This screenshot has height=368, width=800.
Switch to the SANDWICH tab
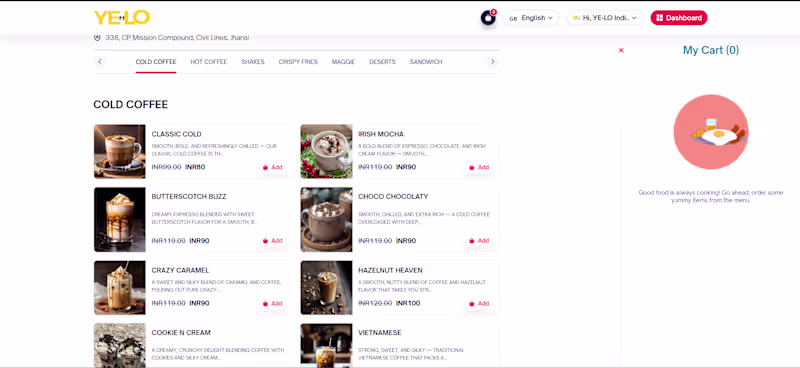426,62
